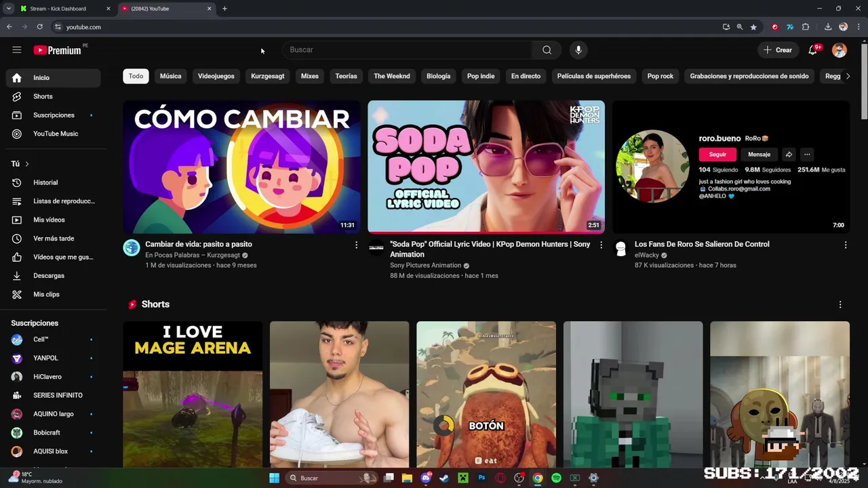Viewport: 868px width, 488px height.
Task: Open Vídeos que me gustan
Action: point(53,258)
